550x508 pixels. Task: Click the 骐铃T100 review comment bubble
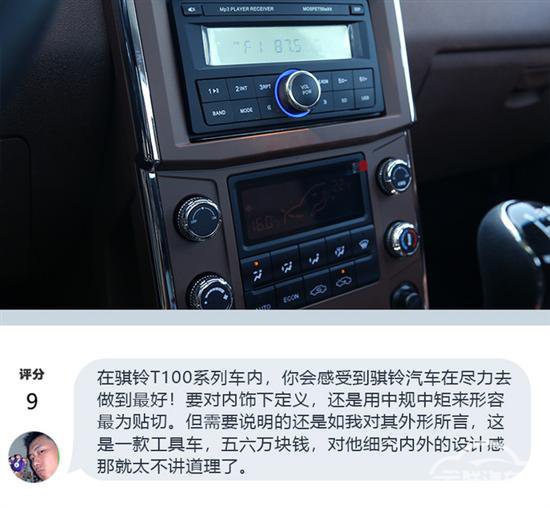click(x=303, y=420)
